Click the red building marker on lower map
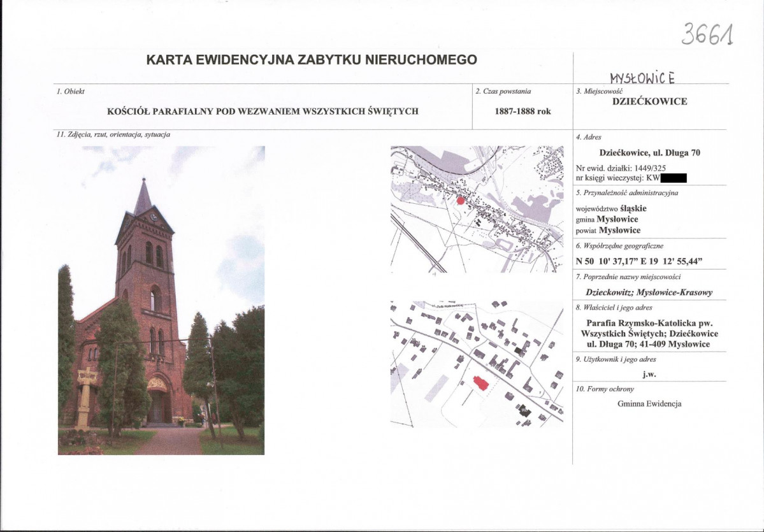Image resolution: width=764 pixels, height=532 pixels. point(479,380)
